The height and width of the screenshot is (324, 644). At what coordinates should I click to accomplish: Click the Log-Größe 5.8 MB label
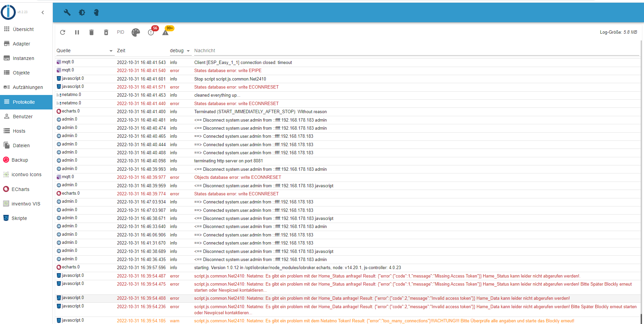tap(618, 32)
